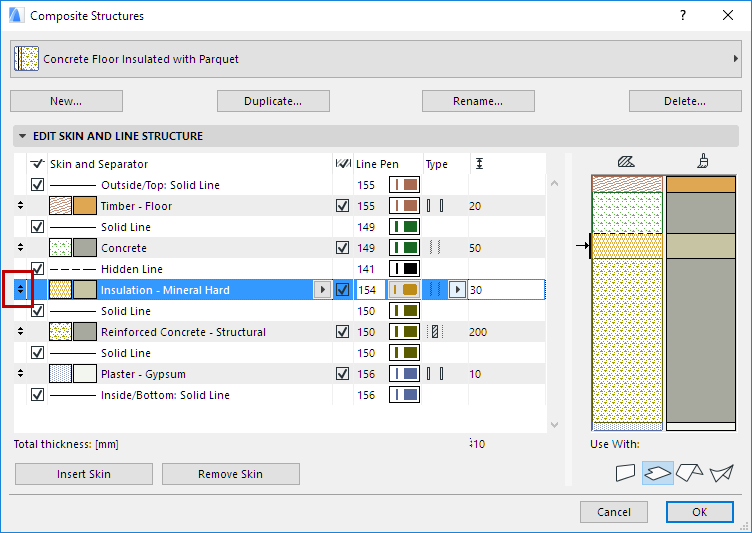
Task: Click drag handle of Reinforced Concrete row
Action: [20, 332]
